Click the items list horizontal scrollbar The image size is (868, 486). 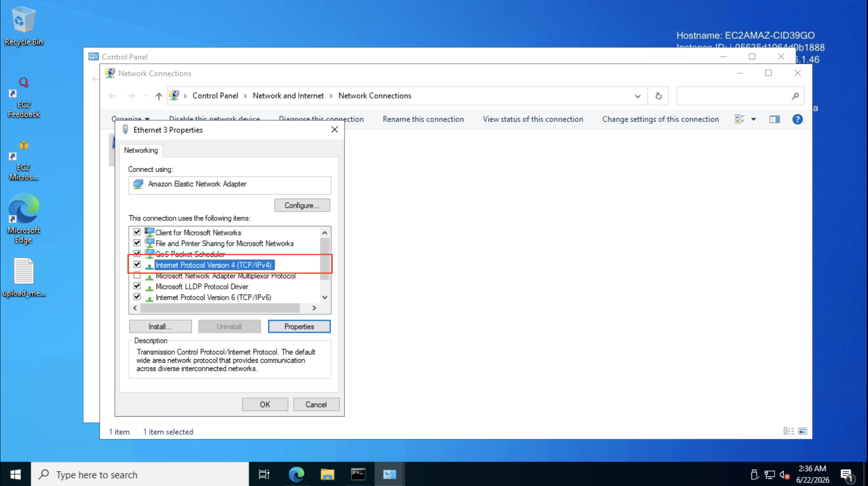tap(220, 308)
